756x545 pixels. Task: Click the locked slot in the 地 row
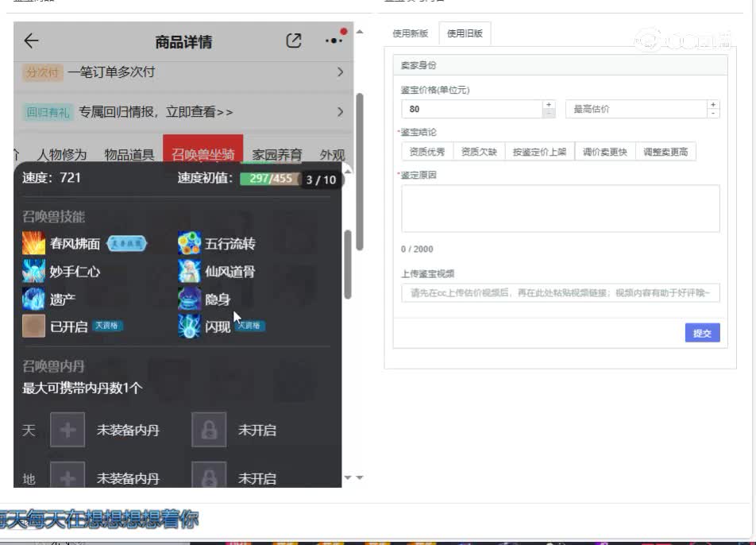[209, 475]
